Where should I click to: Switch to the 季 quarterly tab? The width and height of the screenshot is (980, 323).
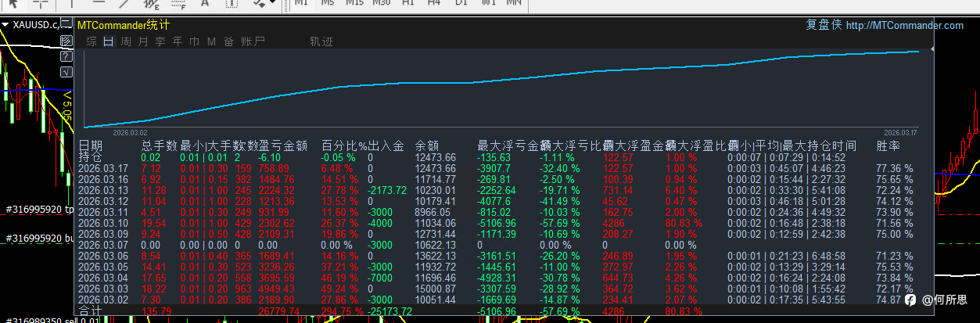[x=160, y=41]
